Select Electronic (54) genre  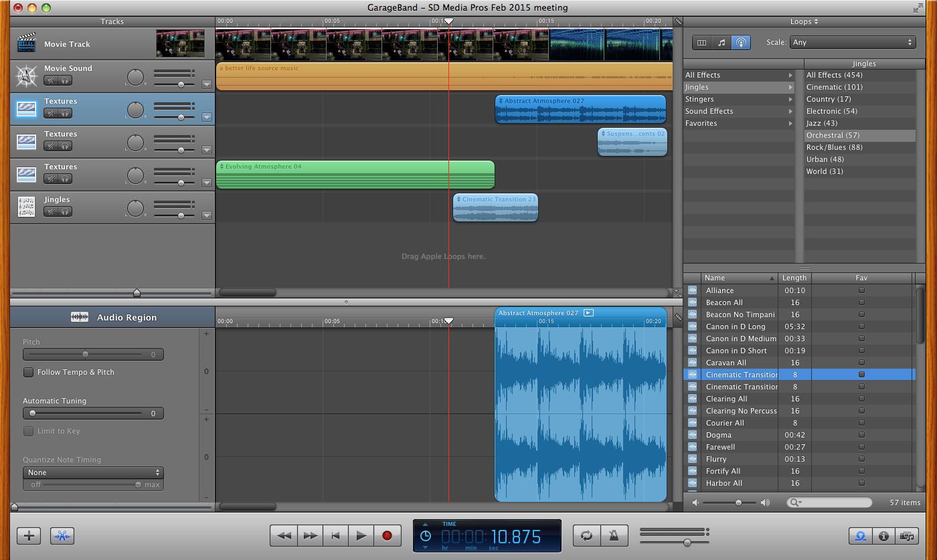860,111
